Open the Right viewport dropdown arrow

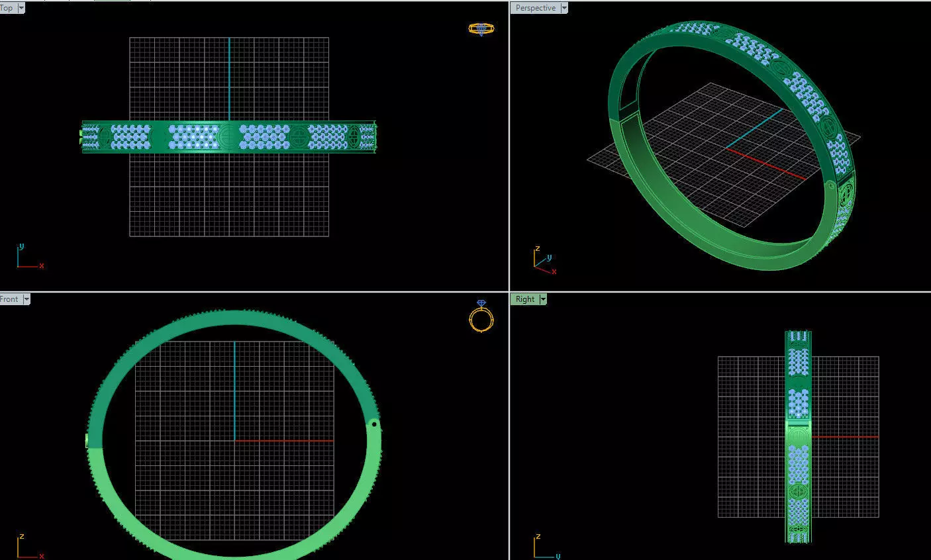[543, 299]
